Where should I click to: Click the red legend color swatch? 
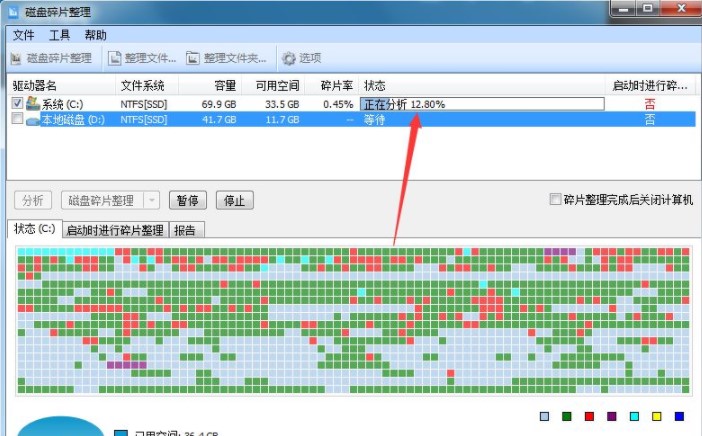pyautogui.click(x=589, y=416)
